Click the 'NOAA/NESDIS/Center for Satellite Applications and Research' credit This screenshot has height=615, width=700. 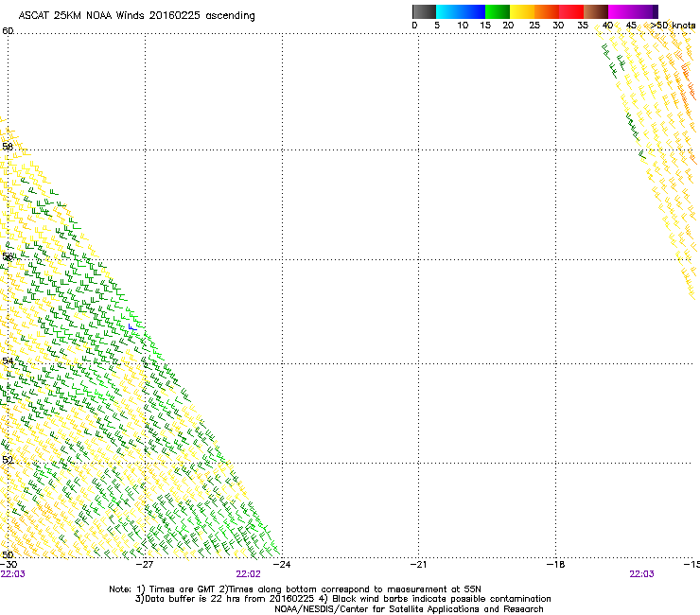coord(409,609)
